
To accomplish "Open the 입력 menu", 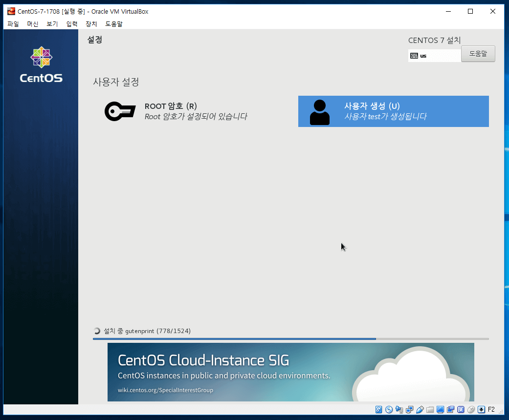I will (72, 24).
